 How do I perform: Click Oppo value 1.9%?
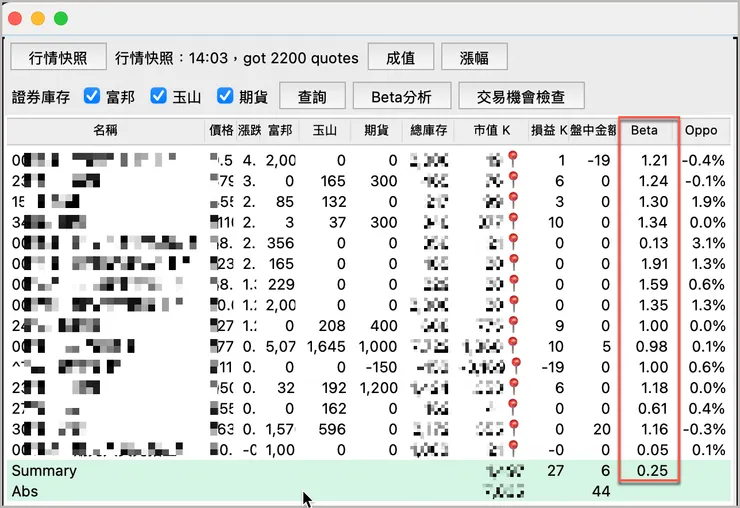point(708,202)
